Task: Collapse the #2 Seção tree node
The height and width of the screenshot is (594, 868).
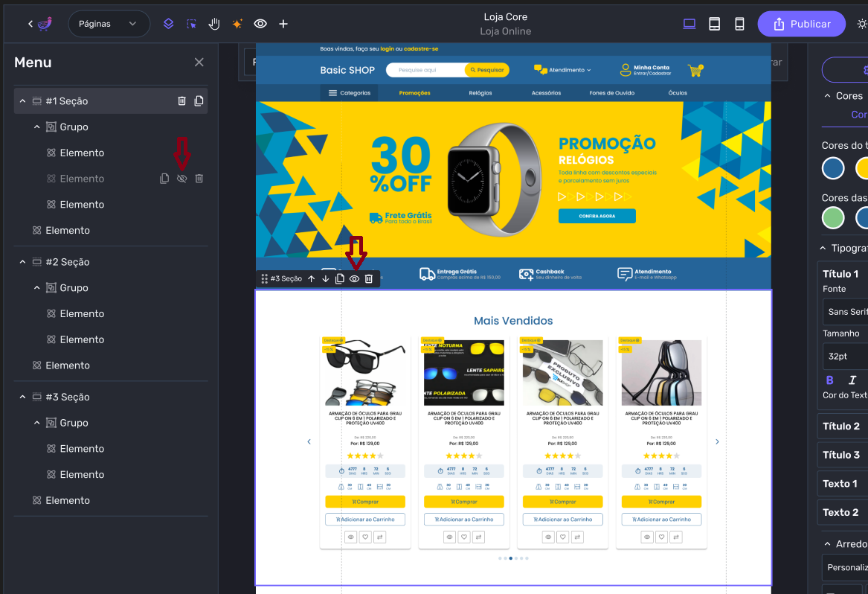Action: coord(22,262)
